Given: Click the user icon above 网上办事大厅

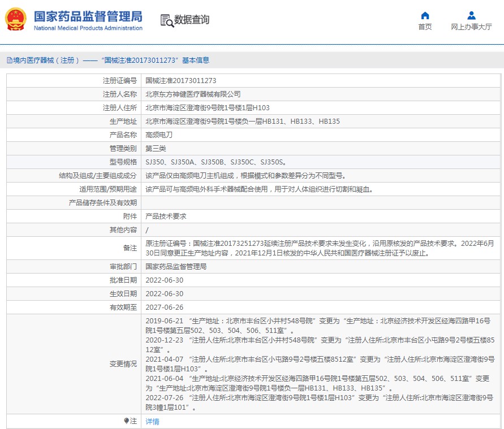Looking at the screenshot, I should coord(471,15).
